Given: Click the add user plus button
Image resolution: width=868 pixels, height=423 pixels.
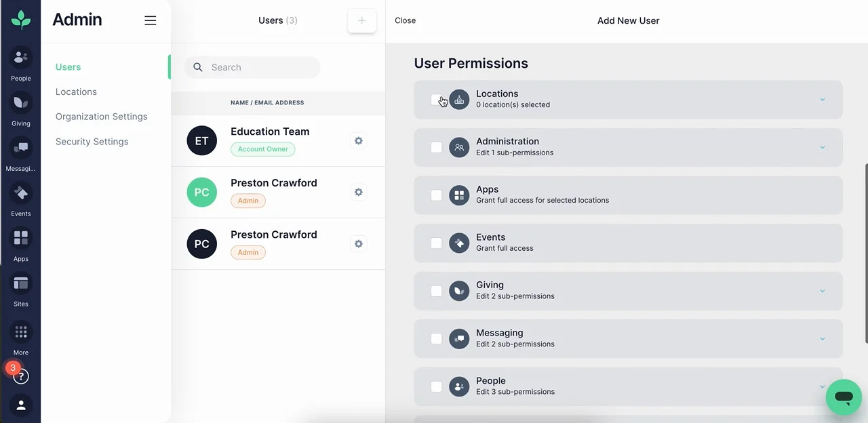Looking at the screenshot, I should point(361,20).
